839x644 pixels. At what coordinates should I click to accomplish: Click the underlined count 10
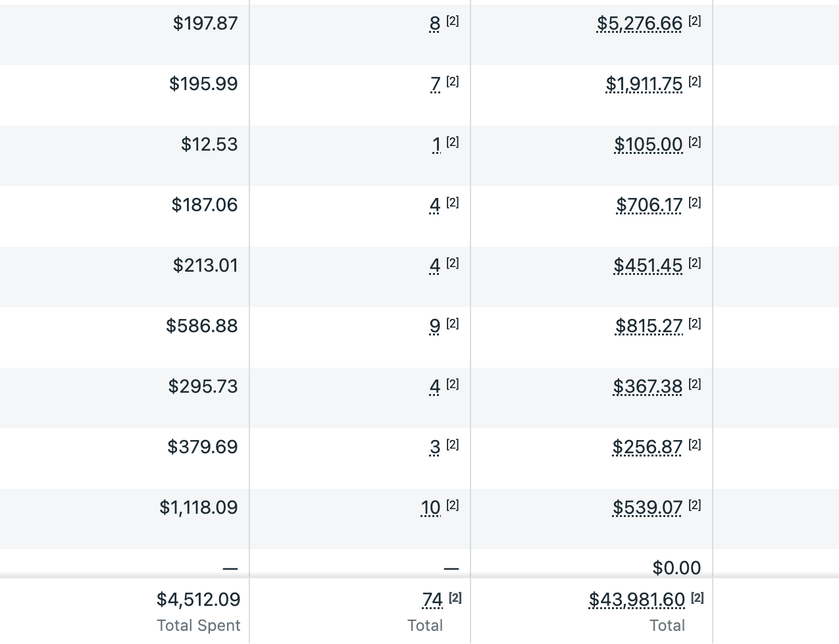click(x=430, y=508)
